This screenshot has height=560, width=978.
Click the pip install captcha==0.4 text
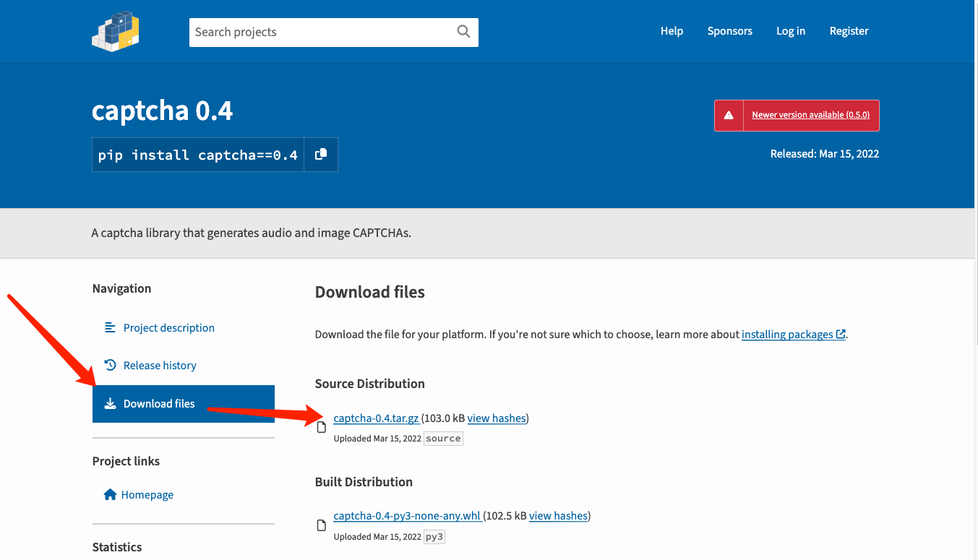pyautogui.click(x=198, y=155)
